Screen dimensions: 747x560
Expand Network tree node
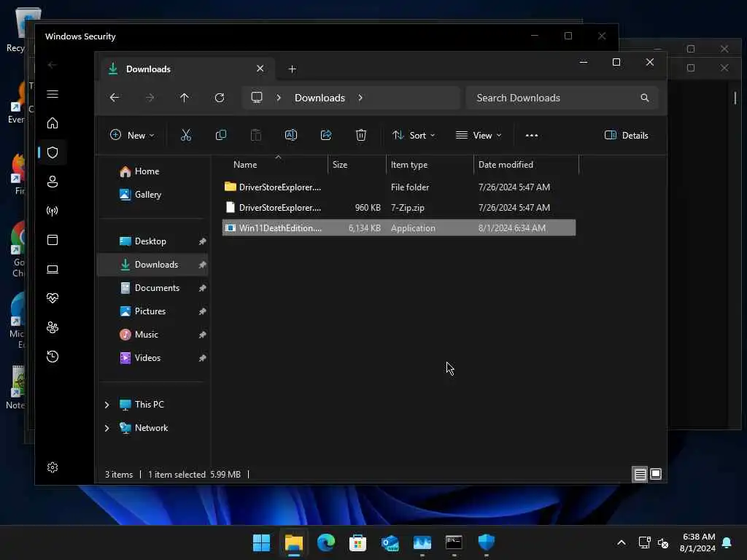pos(107,428)
